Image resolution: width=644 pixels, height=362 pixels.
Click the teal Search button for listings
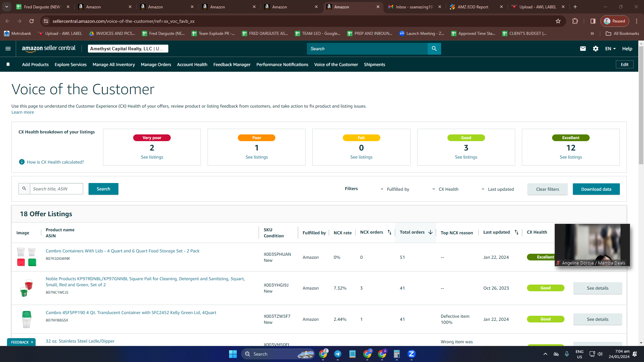103,189
